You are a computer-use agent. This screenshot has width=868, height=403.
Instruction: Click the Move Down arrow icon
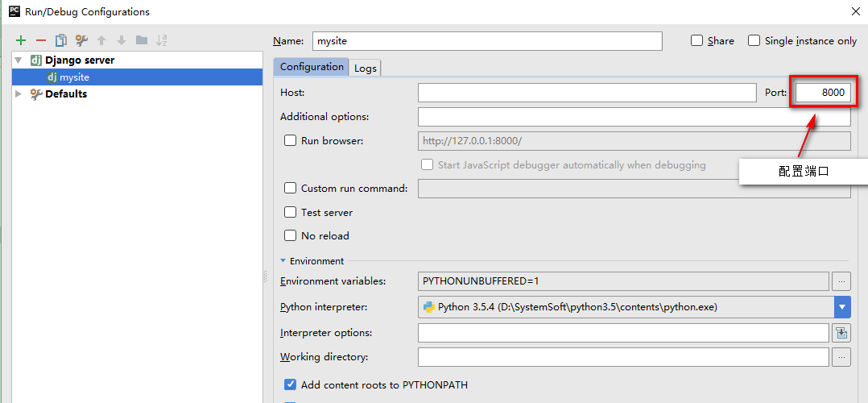(122, 40)
